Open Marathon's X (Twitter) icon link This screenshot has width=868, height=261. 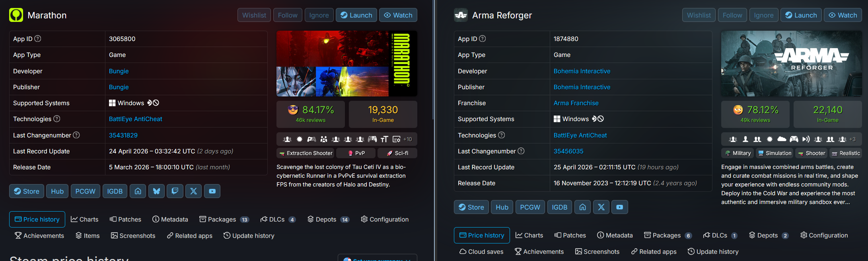tap(194, 191)
